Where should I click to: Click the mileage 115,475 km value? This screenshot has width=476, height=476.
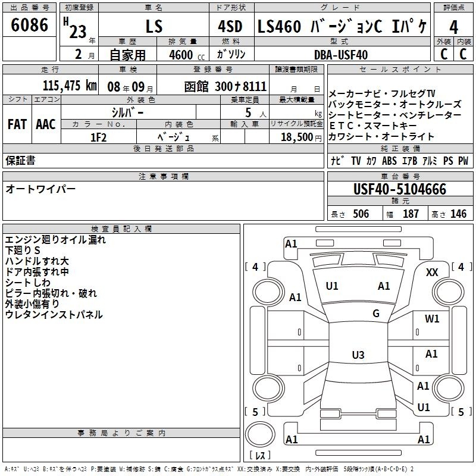click(x=70, y=86)
